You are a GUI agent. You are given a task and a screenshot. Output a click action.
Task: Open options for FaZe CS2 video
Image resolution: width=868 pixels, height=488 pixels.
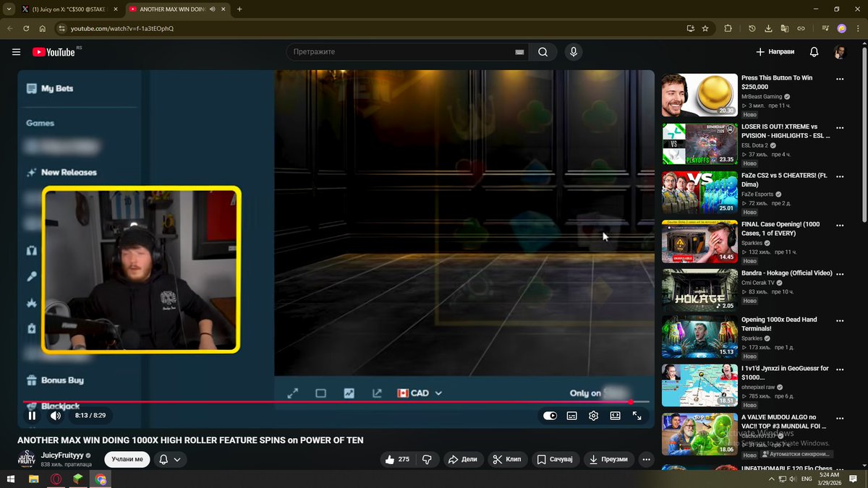840,176
